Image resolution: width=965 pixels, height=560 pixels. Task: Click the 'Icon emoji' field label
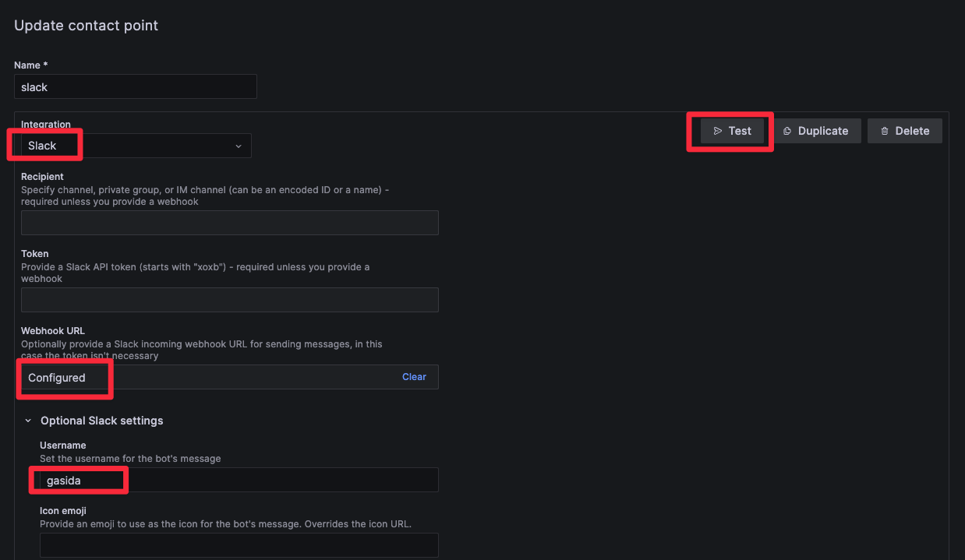[63, 511]
